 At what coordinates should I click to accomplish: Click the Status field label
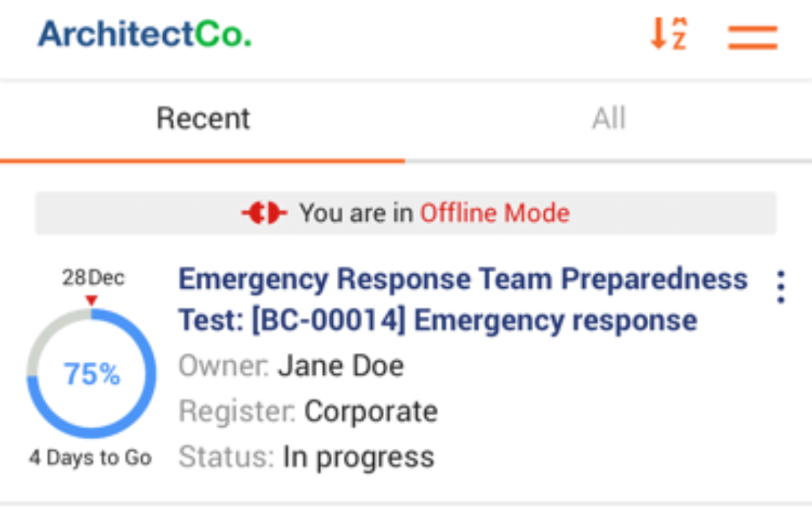[x=226, y=458]
